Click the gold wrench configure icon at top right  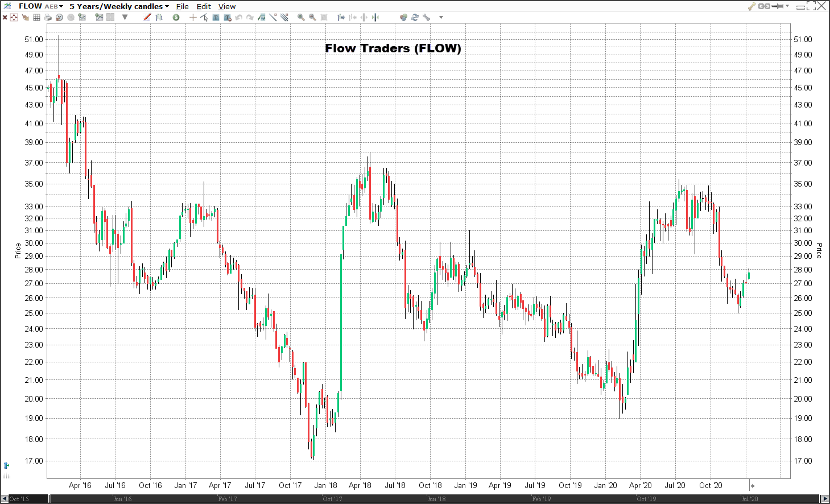(x=751, y=6)
